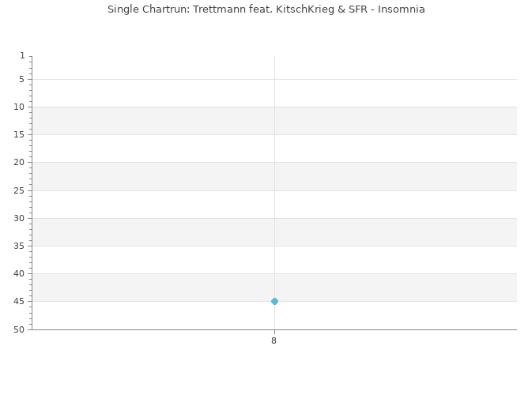Viewport: 532px width, 395px height.
Task: Click the y-axis label 15
Action: click(x=19, y=134)
